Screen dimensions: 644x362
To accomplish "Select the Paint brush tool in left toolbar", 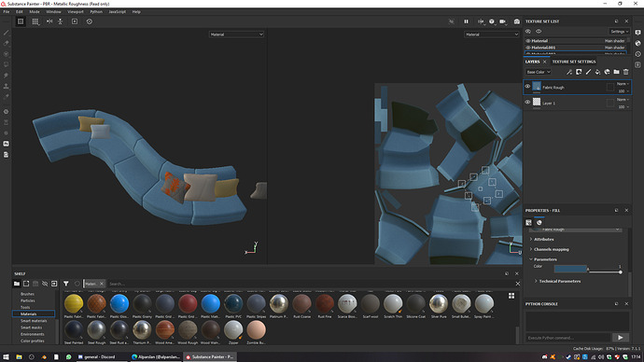I will click(7, 33).
